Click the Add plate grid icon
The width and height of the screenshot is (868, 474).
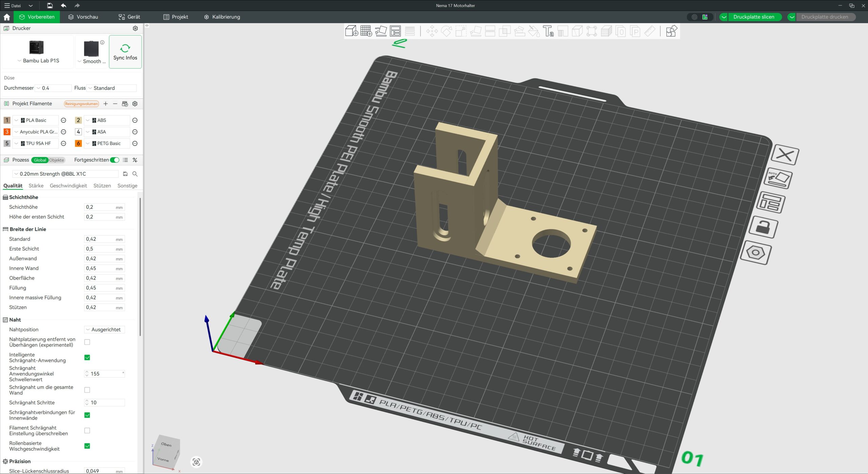coord(366,31)
